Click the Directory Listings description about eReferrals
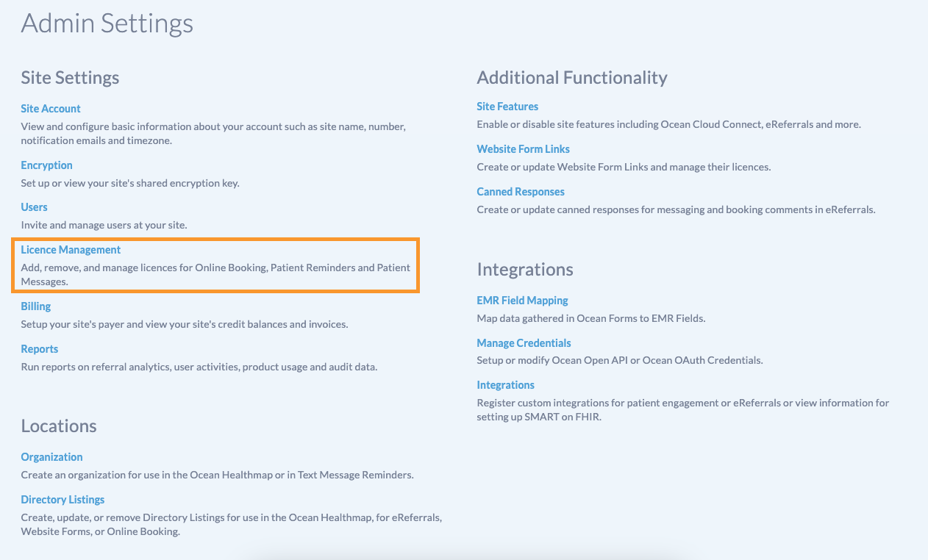This screenshot has height=560, width=928. point(231,525)
